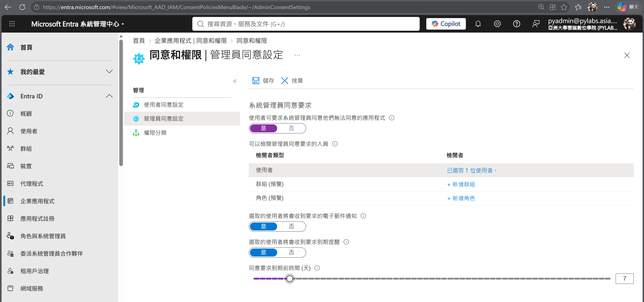Image resolution: width=644 pixels, height=302 pixels.
Task: Show info for 要求到期提醒 setting
Action: pyautogui.click(x=346, y=242)
